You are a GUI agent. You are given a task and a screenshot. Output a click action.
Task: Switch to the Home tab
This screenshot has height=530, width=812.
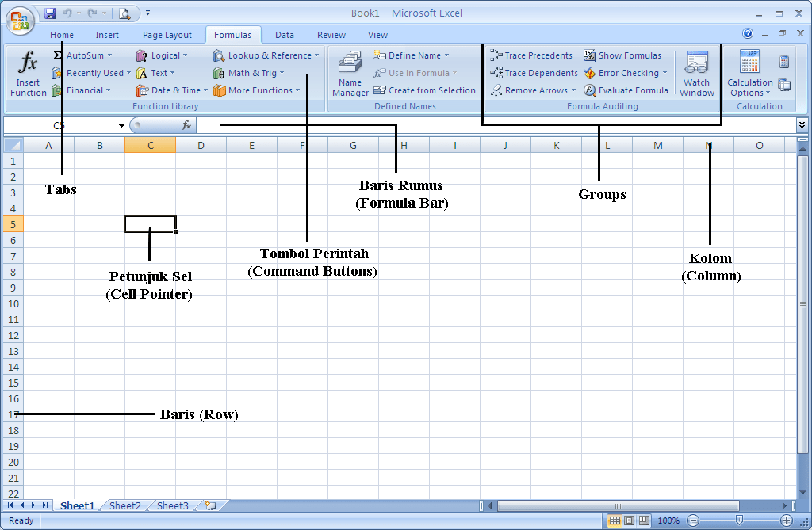point(62,35)
